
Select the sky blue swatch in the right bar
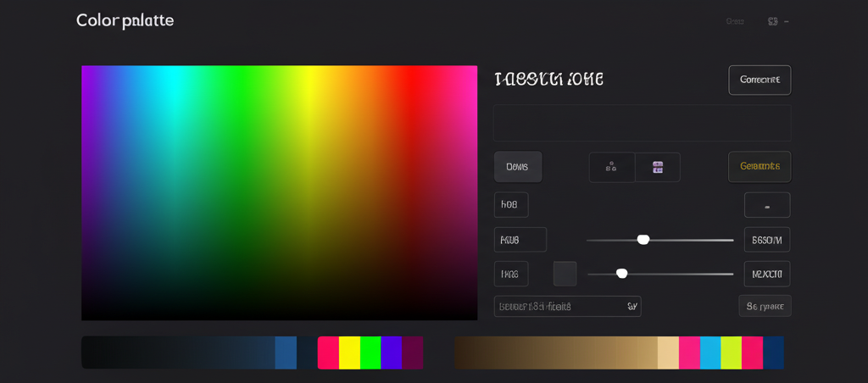pyautogui.click(x=710, y=352)
